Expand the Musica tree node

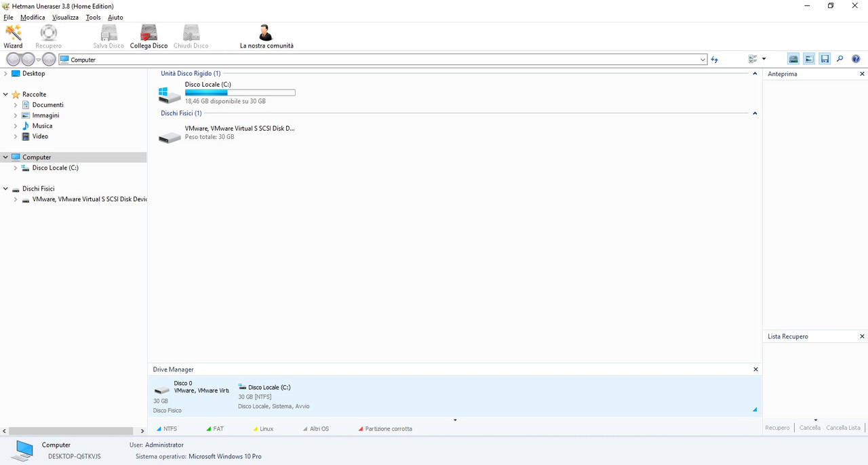pyautogui.click(x=16, y=126)
